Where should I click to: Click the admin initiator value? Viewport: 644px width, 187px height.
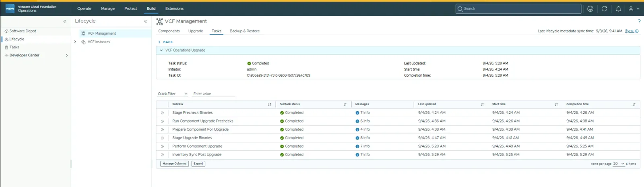[252, 69]
